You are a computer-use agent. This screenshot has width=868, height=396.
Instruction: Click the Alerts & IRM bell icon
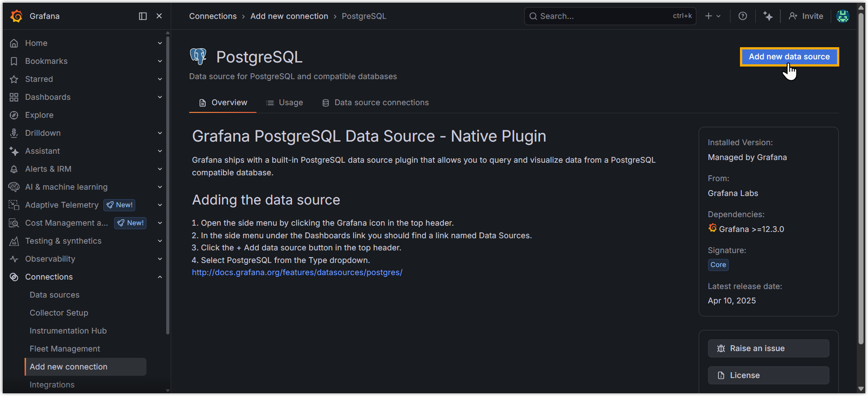coord(14,169)
